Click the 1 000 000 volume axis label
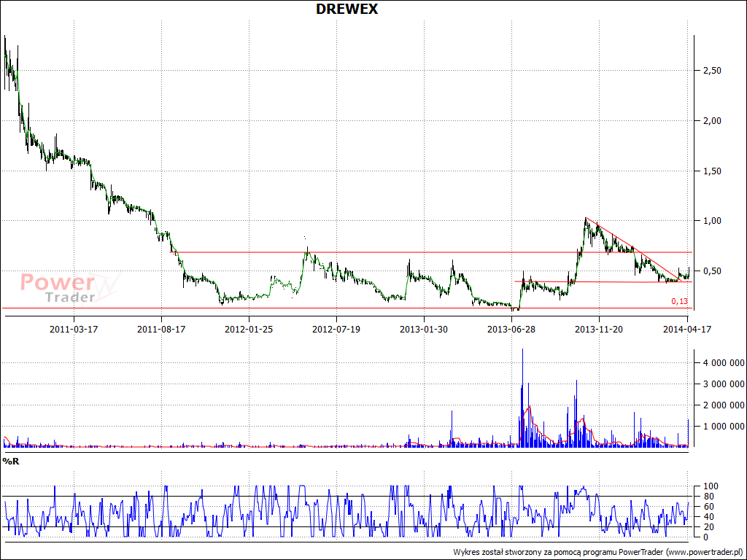This screenshot has height=560, width=747. (x=724, y=426)
